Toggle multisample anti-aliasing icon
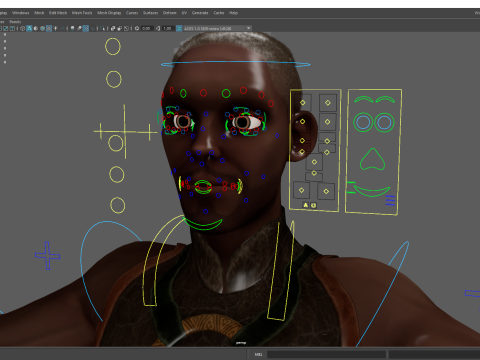The width and height of the screenshot is (480, 360). pos(86,28)
